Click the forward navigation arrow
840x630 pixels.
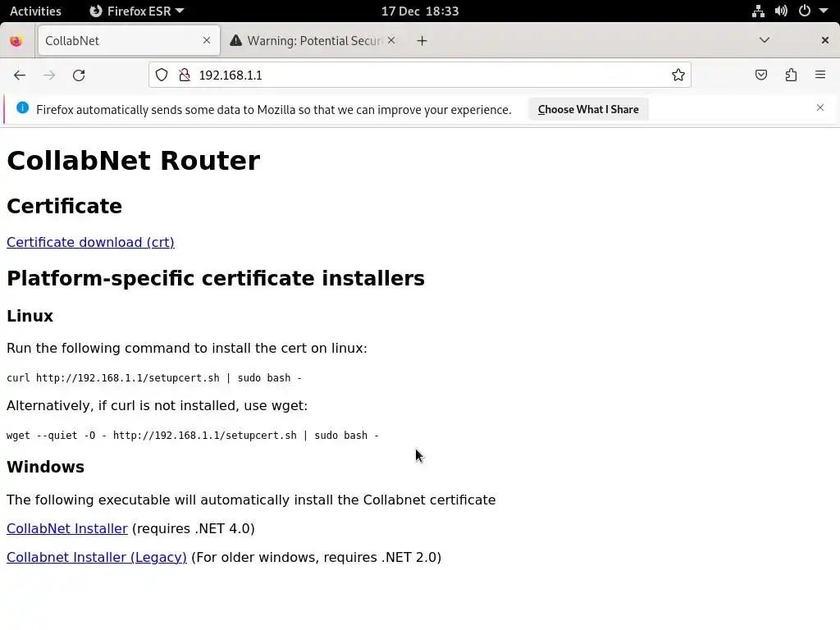click(x=49, y=75)
